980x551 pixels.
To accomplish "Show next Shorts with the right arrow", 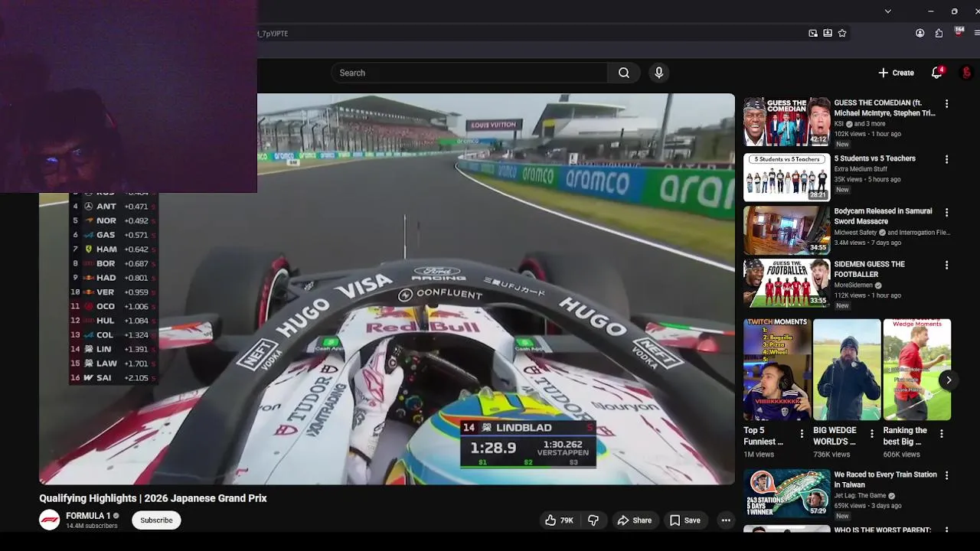I will point(949,380).
